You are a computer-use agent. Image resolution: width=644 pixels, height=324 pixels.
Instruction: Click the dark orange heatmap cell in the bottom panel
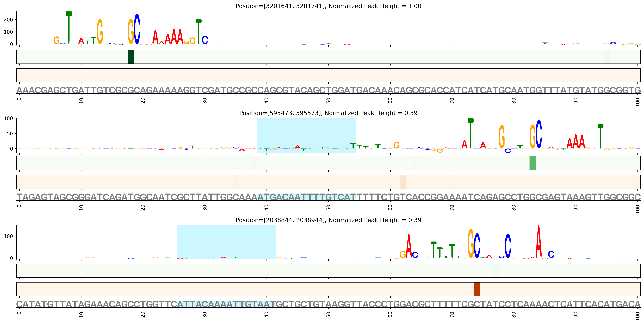coord(477,289)
